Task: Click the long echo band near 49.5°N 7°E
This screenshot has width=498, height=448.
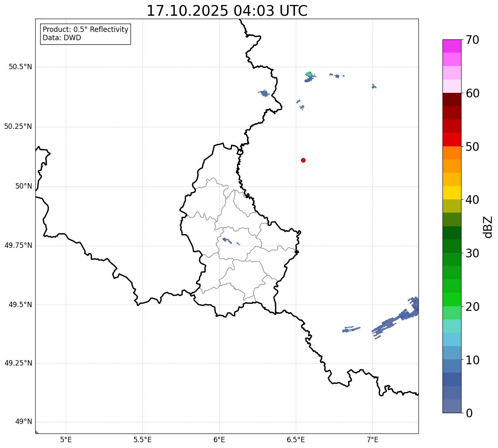Action: tap(396, 318)
